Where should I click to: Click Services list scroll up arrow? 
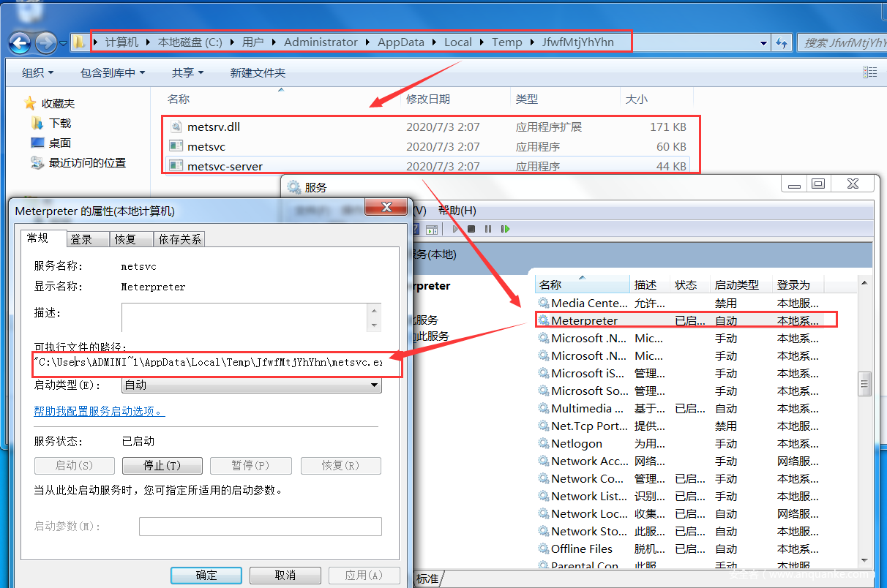pos(864,283)
